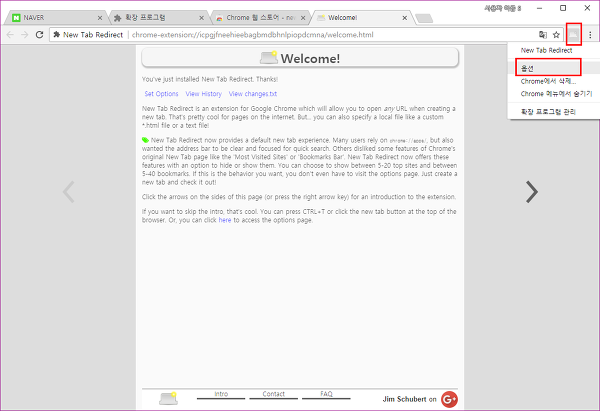Click the NAVER favicon on the first tab
Image resolution: width=600 pixels, height=411 pixels.
tap(16, 18)
